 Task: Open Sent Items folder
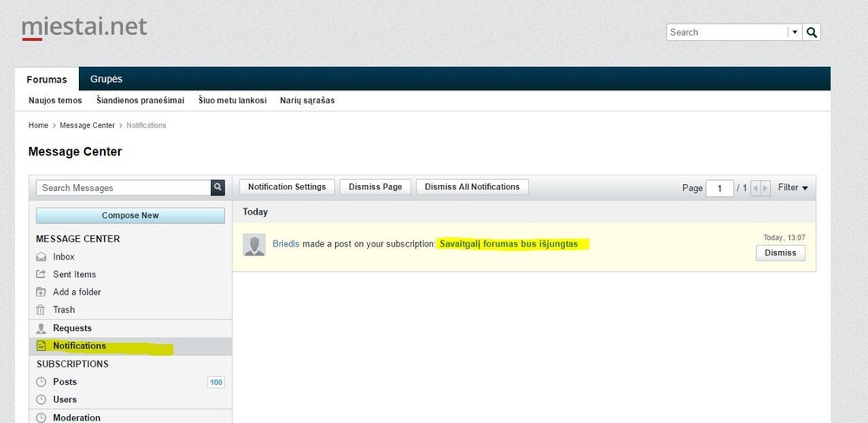74,274
